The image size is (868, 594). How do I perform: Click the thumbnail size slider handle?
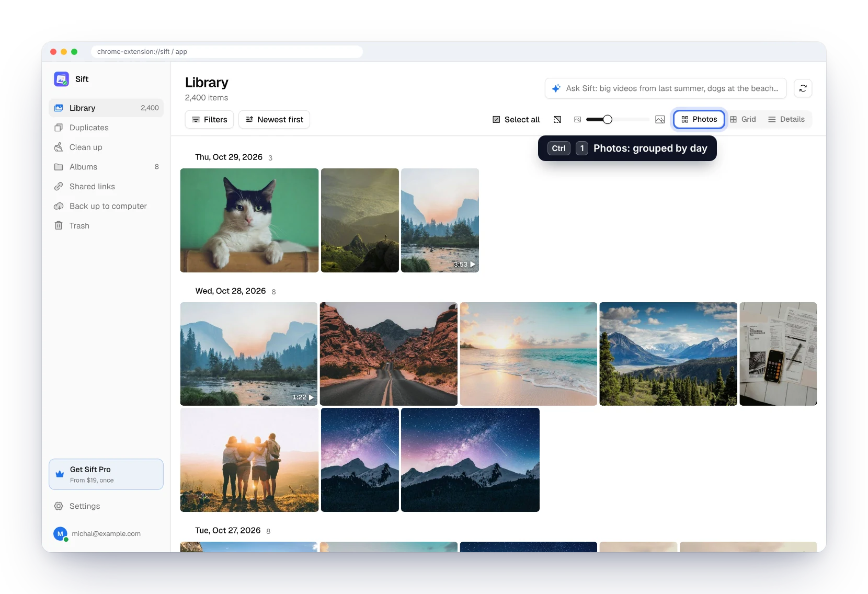(x=607, y=120)
